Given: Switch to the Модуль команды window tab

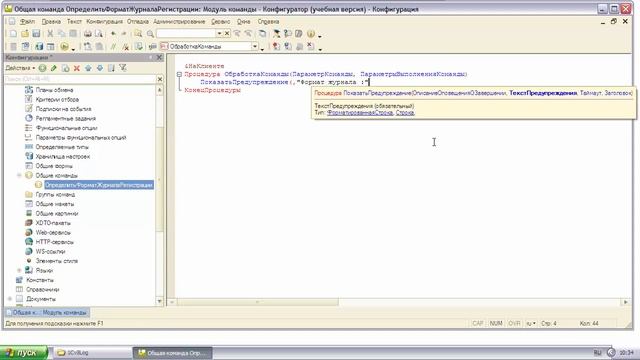Looking at the screenshot, I should [x=47, y=313].
